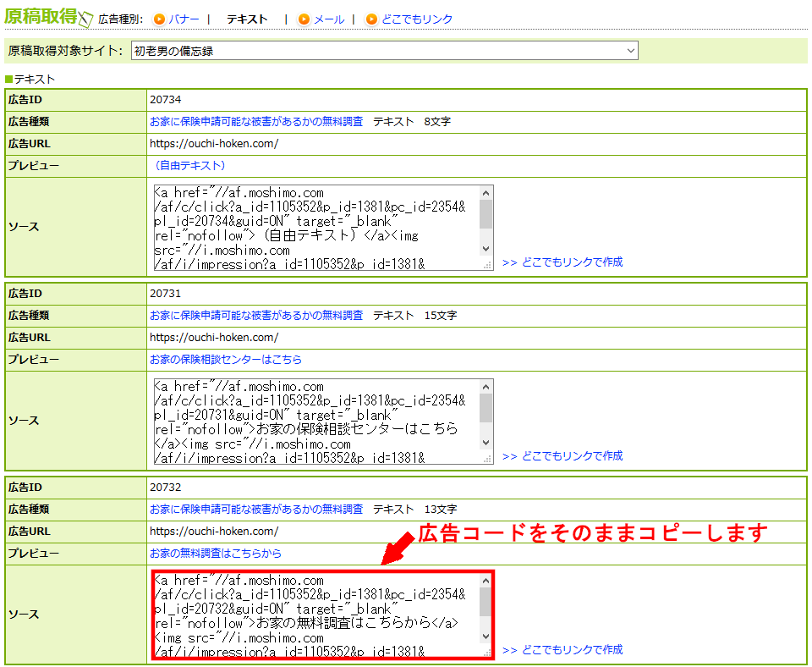Click どこでもリンクで作成 link for ad 20731
This screenshot has width=812, height=667.
pos(562,456)
